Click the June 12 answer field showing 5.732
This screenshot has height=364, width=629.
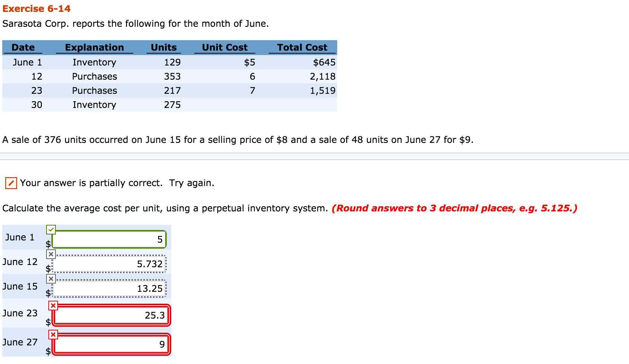(x=109, y=264)
